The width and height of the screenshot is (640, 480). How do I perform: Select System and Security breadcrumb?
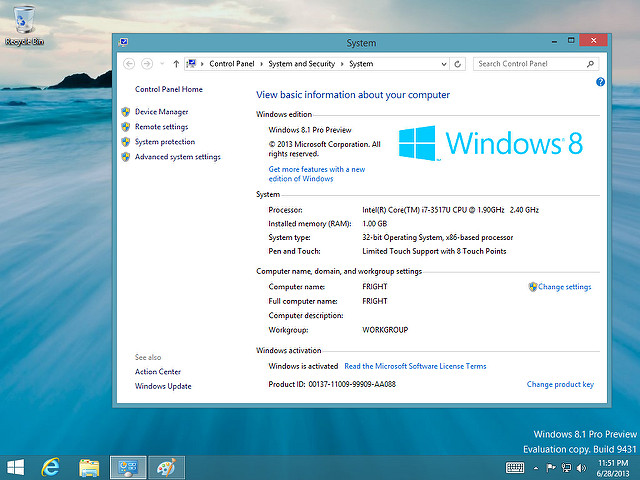click(x=301, y=64)
